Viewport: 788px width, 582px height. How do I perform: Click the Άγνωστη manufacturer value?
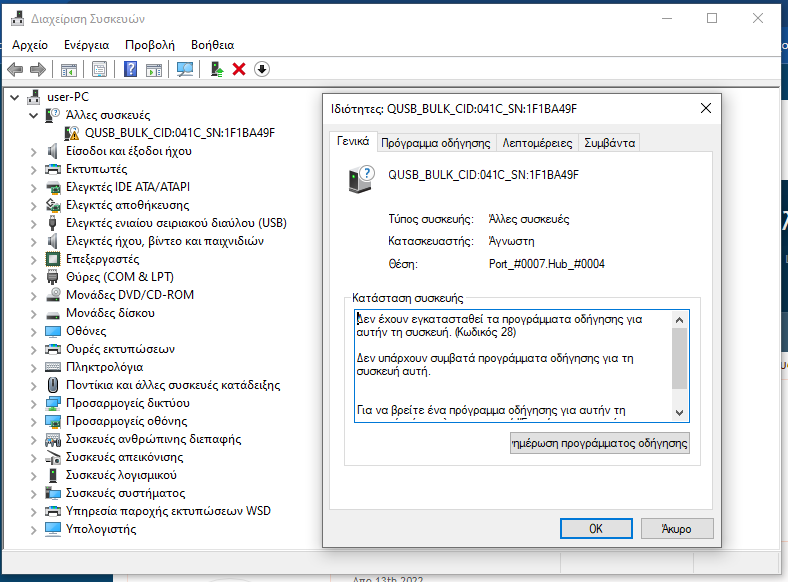point(511,241)
